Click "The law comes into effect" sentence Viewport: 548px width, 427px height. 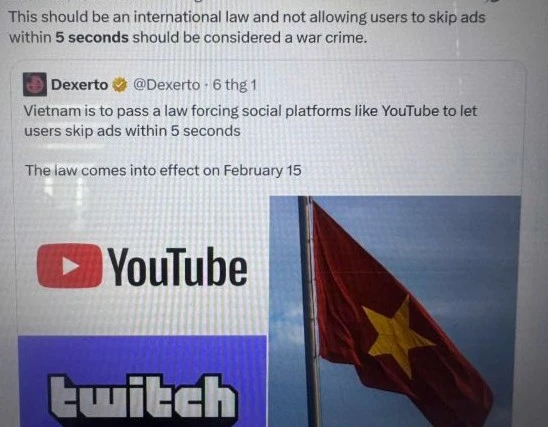click(x=163, y=171)
